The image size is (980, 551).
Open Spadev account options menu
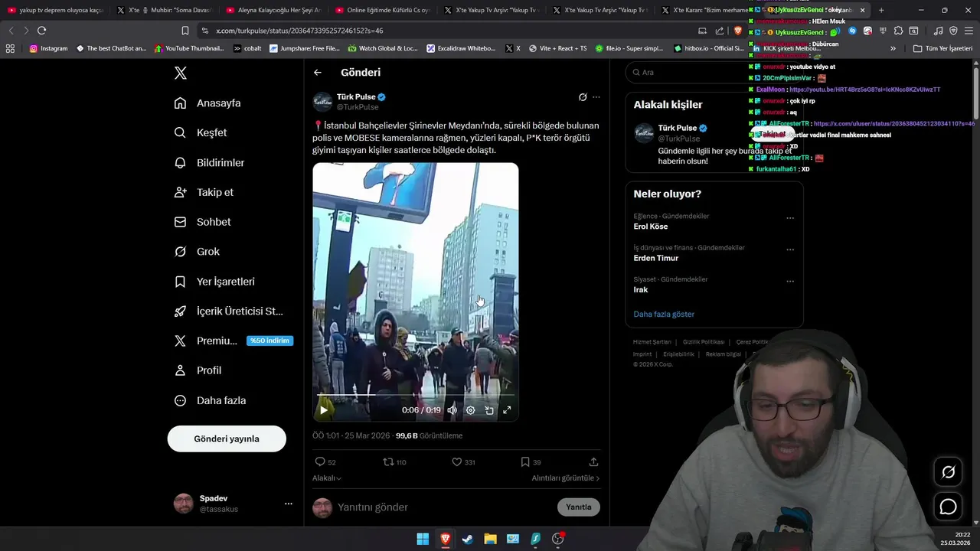pos(289,504)
